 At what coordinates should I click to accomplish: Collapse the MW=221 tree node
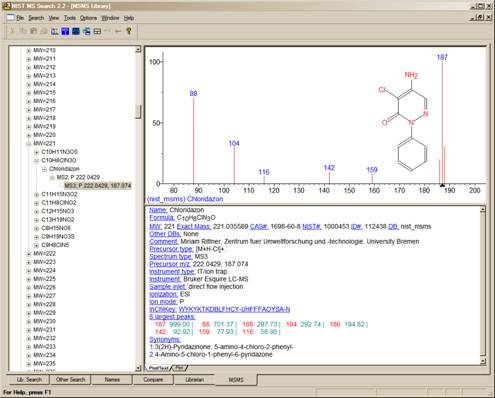point(28,144)
